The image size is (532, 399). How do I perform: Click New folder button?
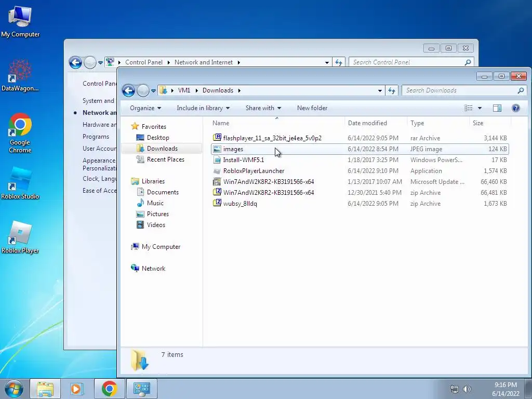312,108
